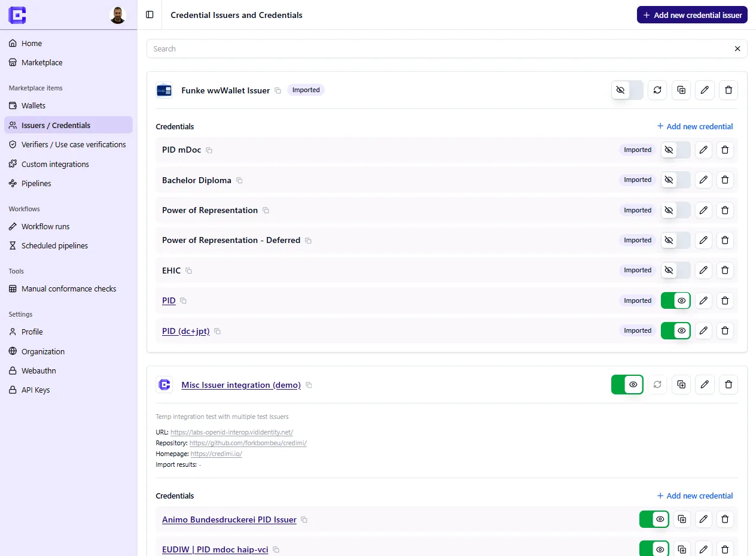Edit the EHIC credential
Viewport: 756px width, 556px height.
point(704,270)
